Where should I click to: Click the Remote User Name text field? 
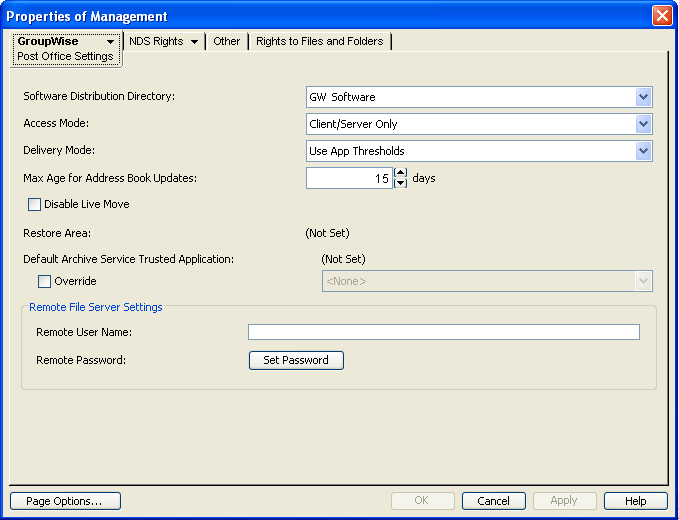pyautogui.click(x=443, y=332)
